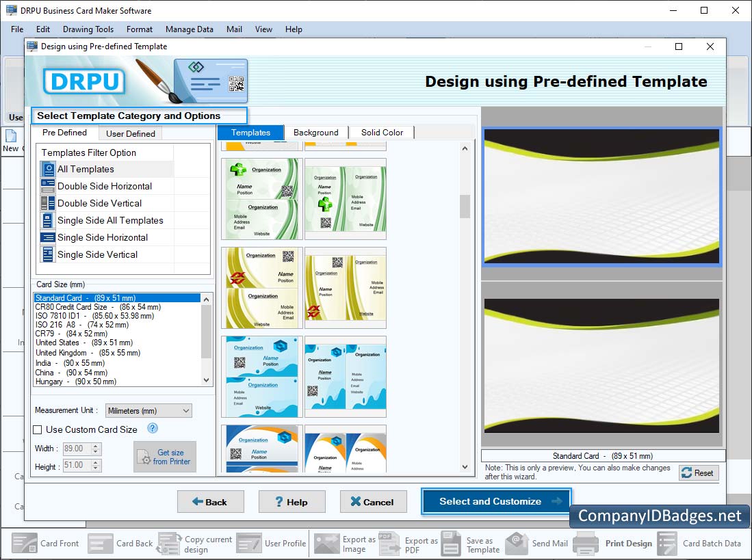Click the Single Side Horizontal icon

48,237
